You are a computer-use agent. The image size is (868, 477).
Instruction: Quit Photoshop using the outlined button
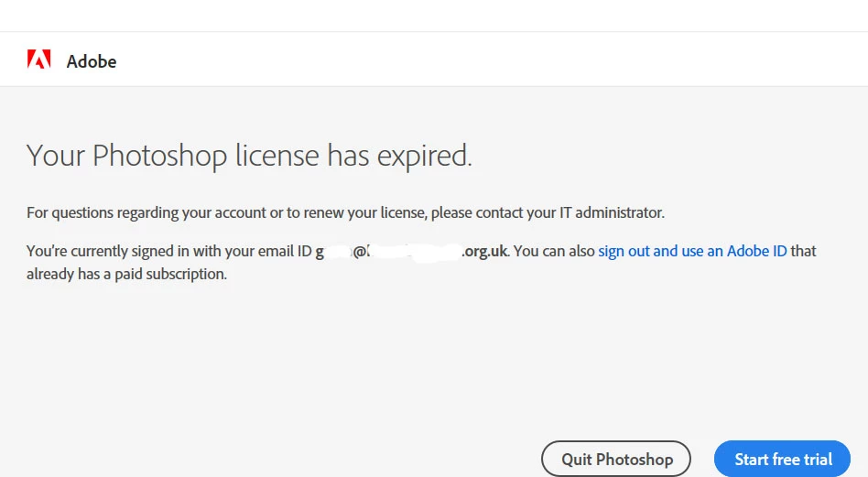[x=615, y=459]
